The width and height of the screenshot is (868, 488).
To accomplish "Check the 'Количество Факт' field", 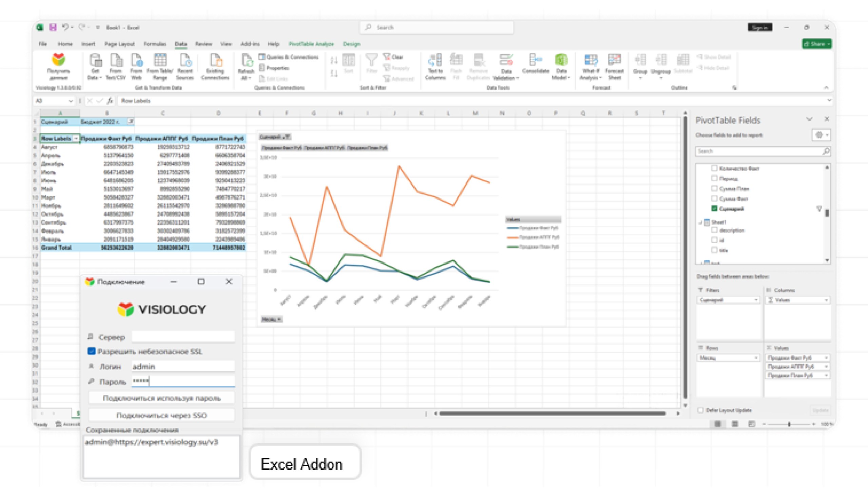I will 714,168.
